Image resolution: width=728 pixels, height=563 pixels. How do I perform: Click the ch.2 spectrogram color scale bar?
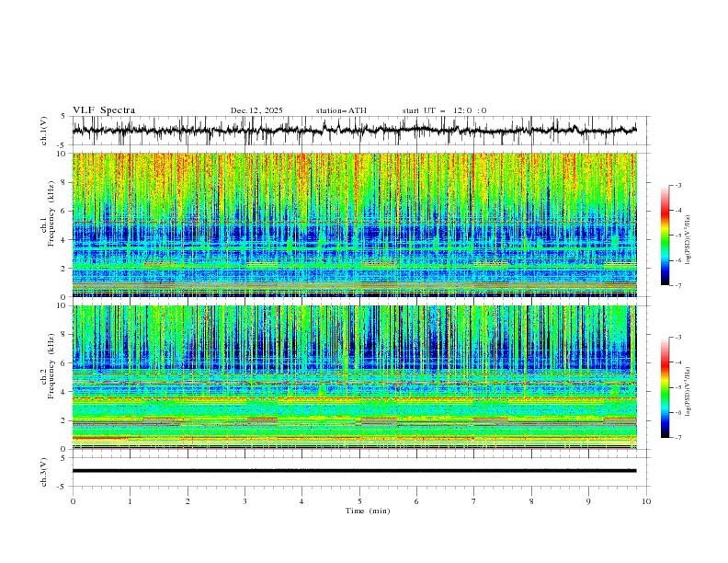click(x=665, y=387)
